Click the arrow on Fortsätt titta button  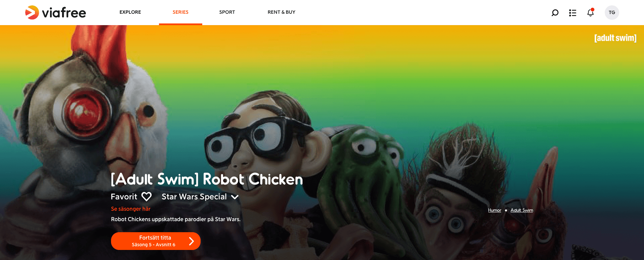point(192,241)
